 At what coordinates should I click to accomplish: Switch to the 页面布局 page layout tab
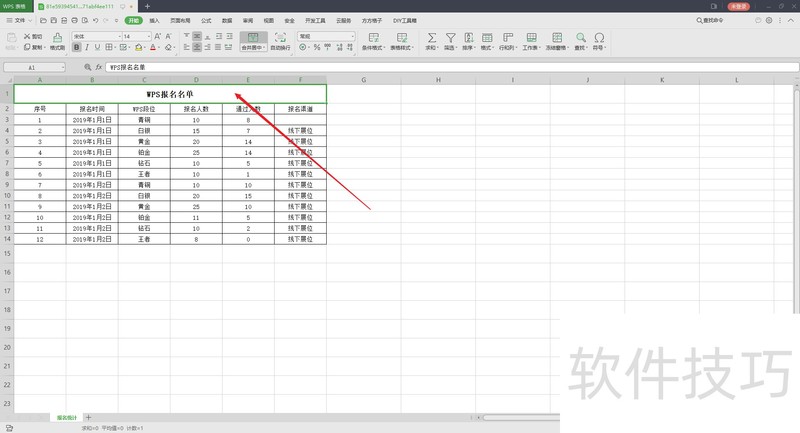click(x=180, y=20)
